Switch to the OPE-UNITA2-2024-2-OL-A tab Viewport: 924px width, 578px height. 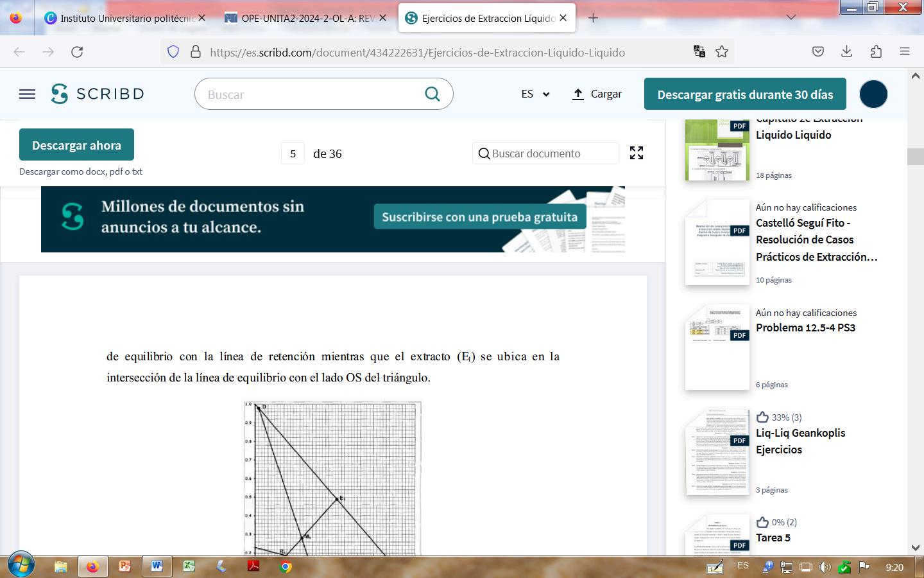[x=305, y=18]
